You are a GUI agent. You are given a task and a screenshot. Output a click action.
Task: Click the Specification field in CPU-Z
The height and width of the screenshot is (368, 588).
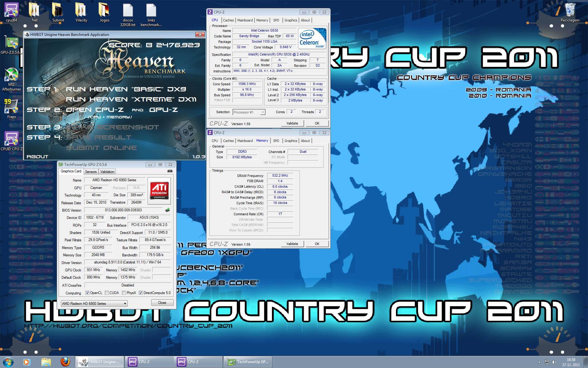tap(279, 54)
